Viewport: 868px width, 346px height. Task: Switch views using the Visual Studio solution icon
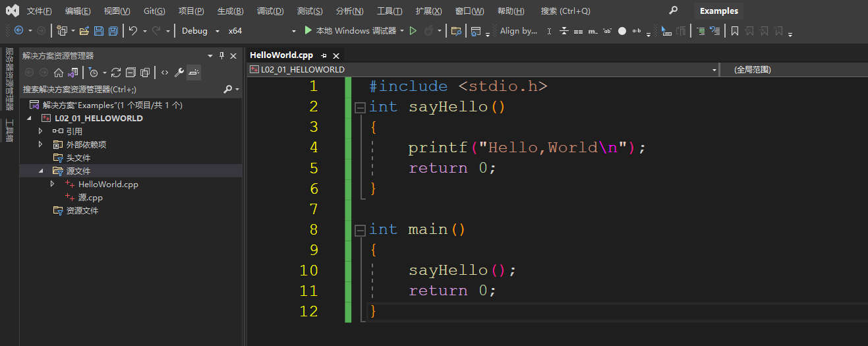point(72,72)
